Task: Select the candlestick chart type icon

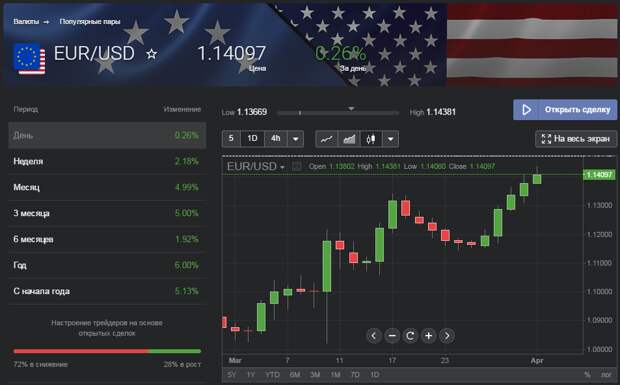Action: pos(371,139)
